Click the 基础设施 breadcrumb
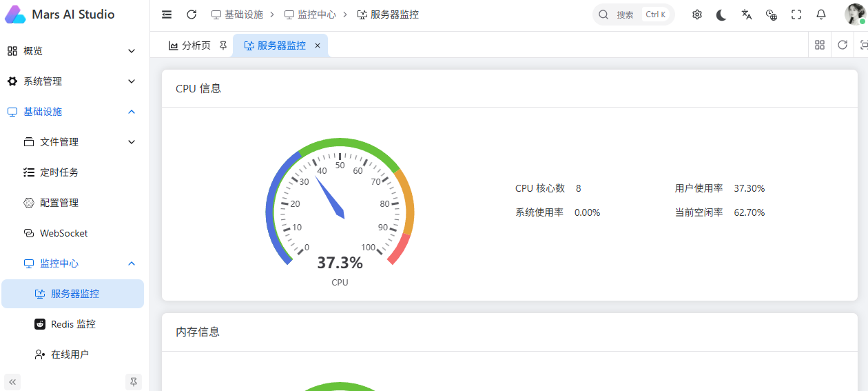Screen dimensions: 868x391 pos(237,14)
